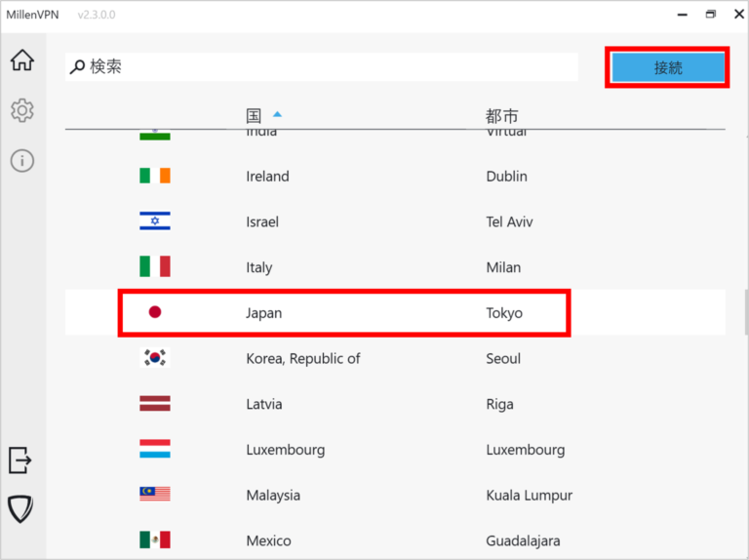Open the Home view in sidebar

click(21, 60)
